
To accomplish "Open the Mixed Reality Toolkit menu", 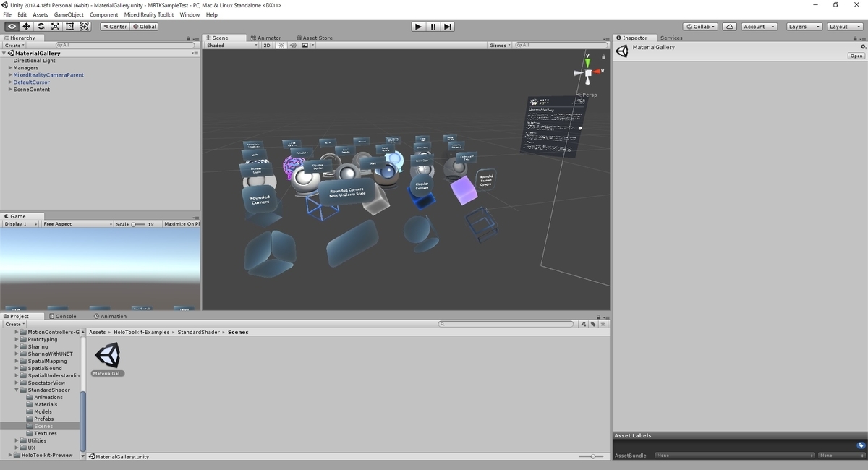I will coord(150,14).
